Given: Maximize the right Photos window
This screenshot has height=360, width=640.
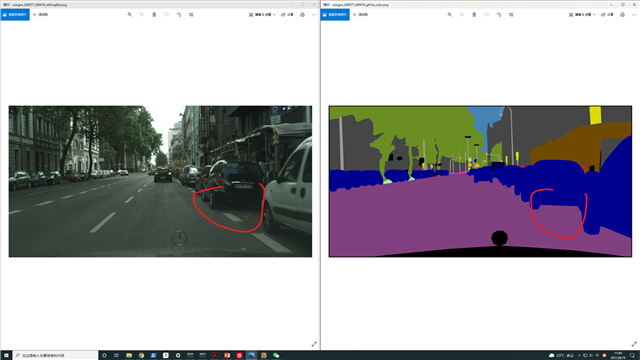Looking at the screenshot, I should point(623,4).
